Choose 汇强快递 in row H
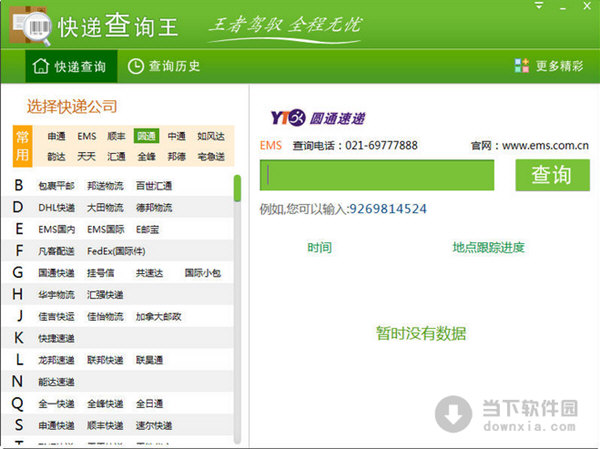600x449 pixels. [105, 295]
